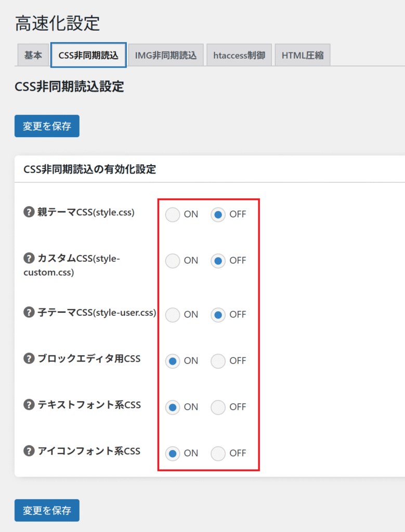
Task: Set 子テーマCSS(style-user.css) to ON
Action: 173,315
